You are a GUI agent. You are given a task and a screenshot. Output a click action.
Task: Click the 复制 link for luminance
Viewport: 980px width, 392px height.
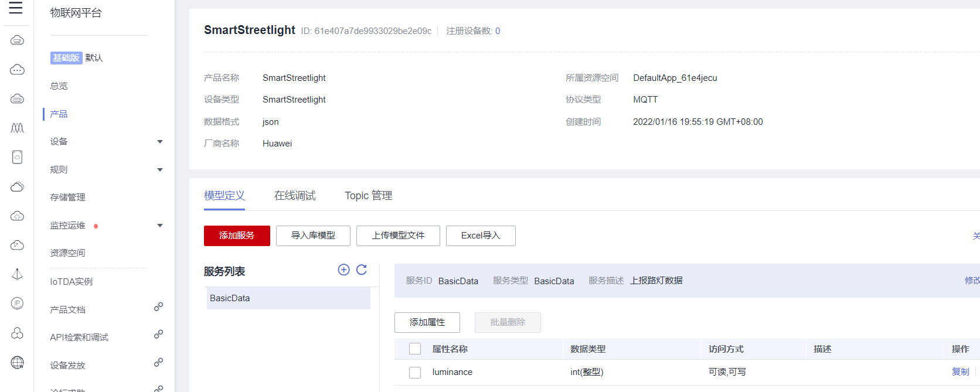[x=961, y=372]
